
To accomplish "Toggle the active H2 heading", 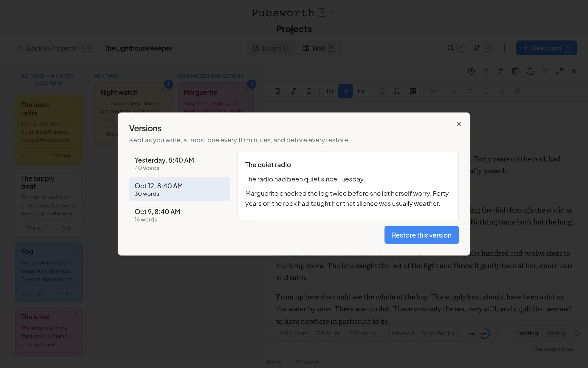I will coord(345,91).
